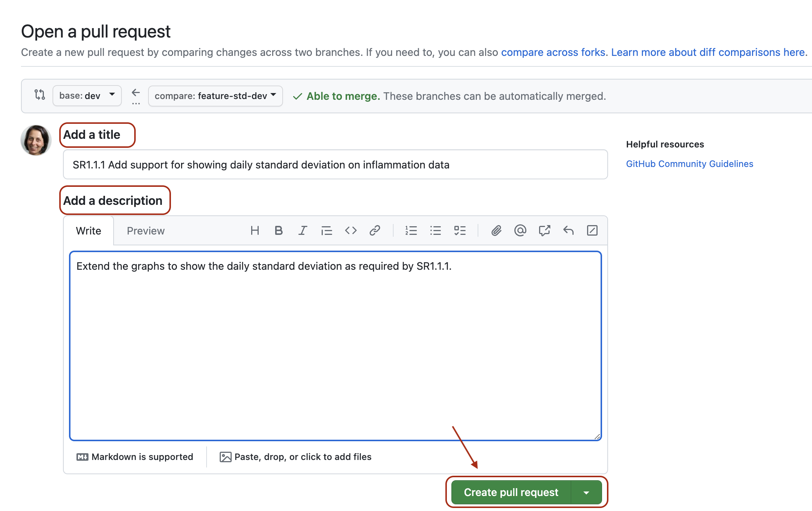Insert inline code formatting
The width and height of the screenshot is (812, 511).
pos(351,230)
